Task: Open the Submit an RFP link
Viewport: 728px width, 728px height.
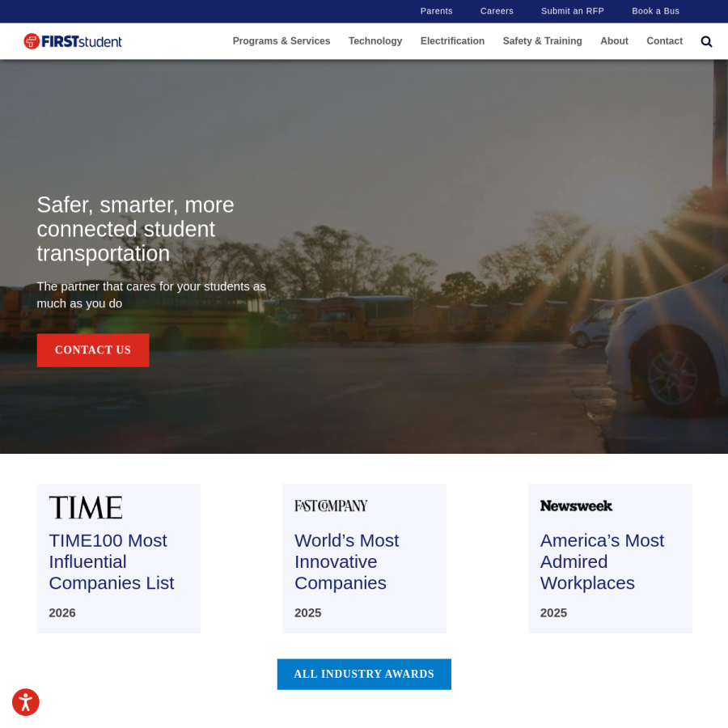Action: 573,11
